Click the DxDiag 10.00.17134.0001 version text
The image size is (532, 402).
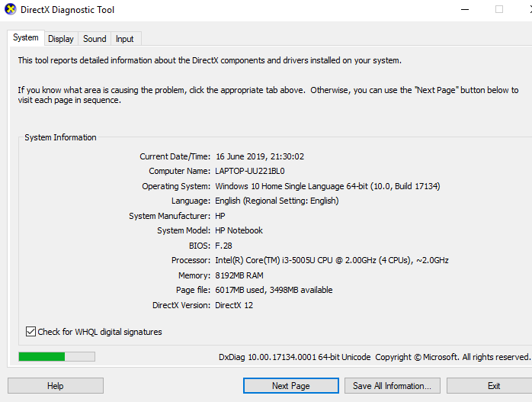tap(294, 357)
